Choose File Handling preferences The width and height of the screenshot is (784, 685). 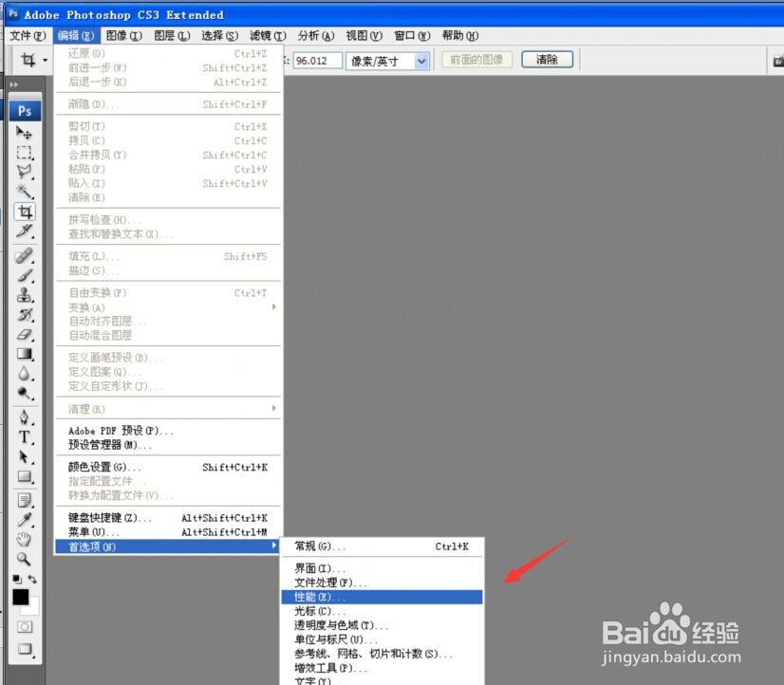pyautogui.click(x=382, y=583)
